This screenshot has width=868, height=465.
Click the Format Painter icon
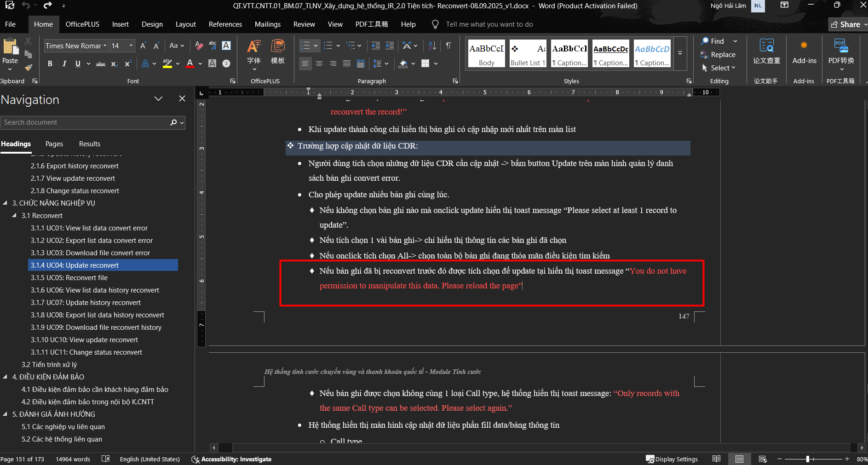pos(28,68)
